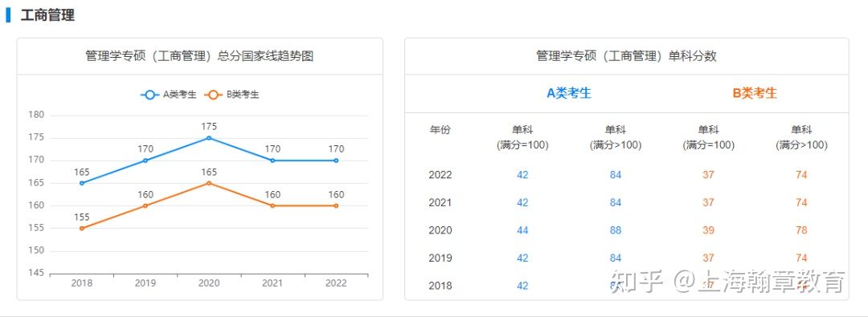868x317 pixels.
Task: Click the 150 y-axis tick label
Action: coord(36,251)
